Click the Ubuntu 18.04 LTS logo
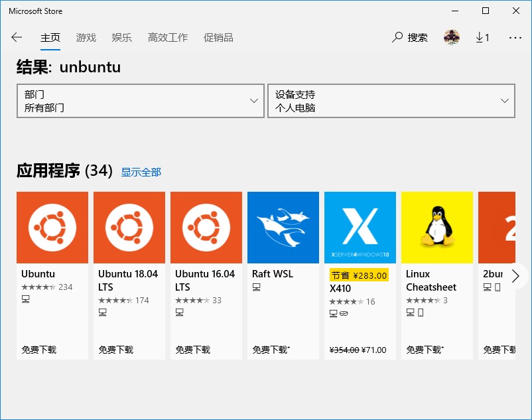532x420 pixels. point(129,228)
